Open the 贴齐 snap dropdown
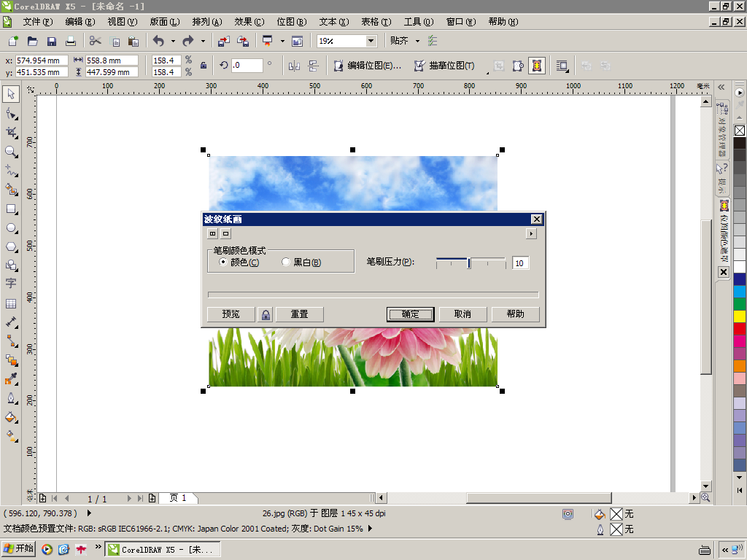747x560 pixels. pos(418,41)
